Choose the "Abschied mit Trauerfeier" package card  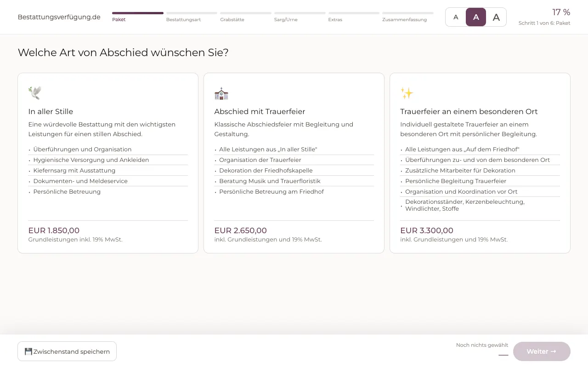pyautogui.click(x=294, y=163)
